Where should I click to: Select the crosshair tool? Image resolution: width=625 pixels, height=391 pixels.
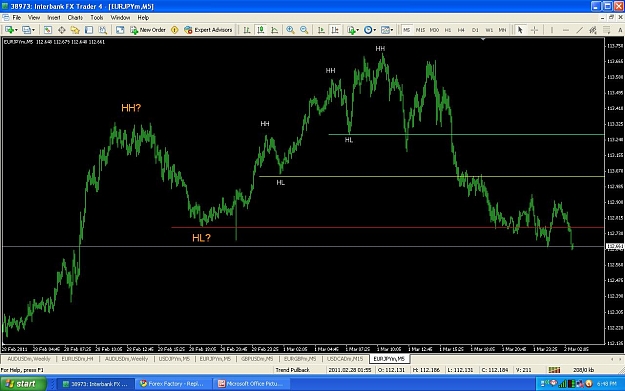point(534,30)
